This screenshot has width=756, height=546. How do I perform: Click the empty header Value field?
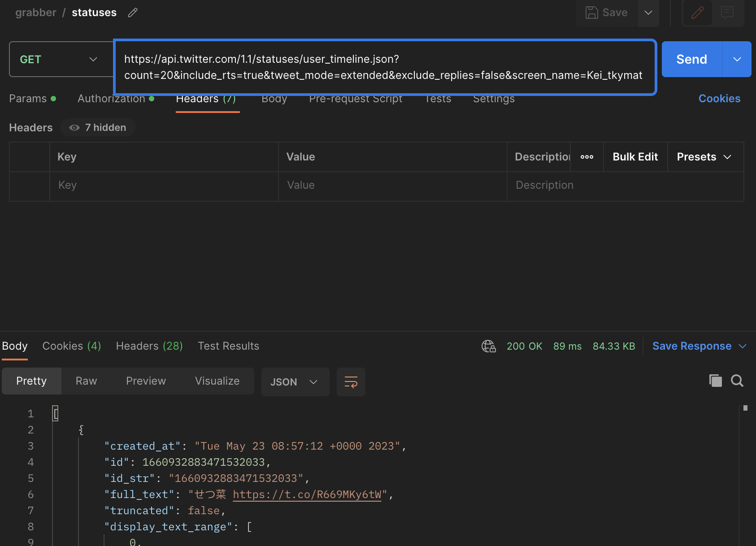pyautogui.click(x=392, y=186)
